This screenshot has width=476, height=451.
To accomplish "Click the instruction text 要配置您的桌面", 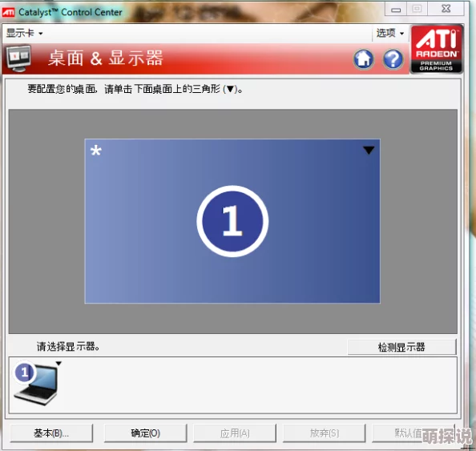I will tap(135, 89).
